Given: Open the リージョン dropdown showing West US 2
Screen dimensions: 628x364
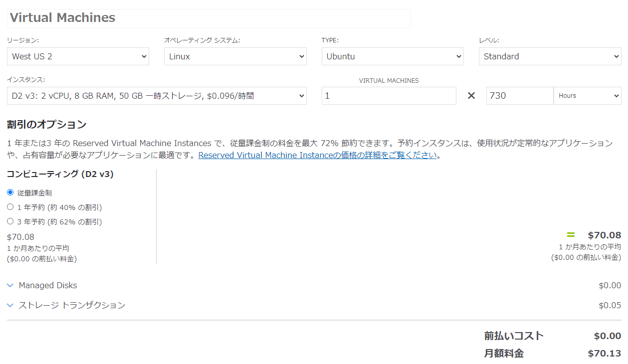Looking at the screenshot, I should [x=78, y=56].
